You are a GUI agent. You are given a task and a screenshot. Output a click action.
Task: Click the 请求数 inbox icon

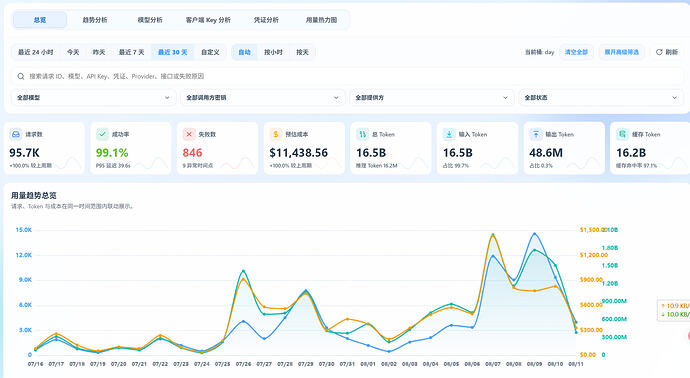(x=16, y=134)
